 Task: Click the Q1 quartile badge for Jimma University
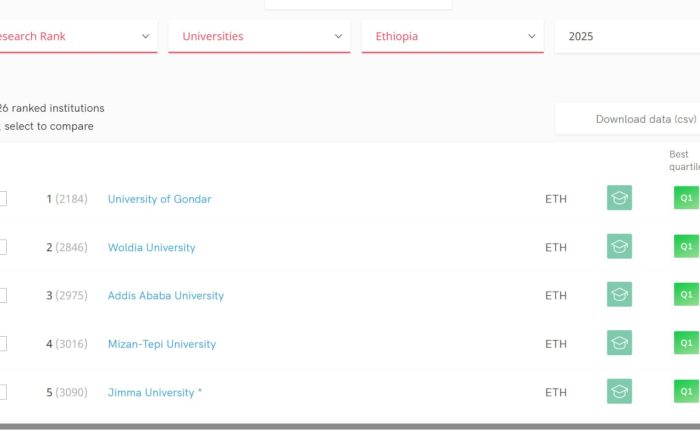[x=686, y=392]
